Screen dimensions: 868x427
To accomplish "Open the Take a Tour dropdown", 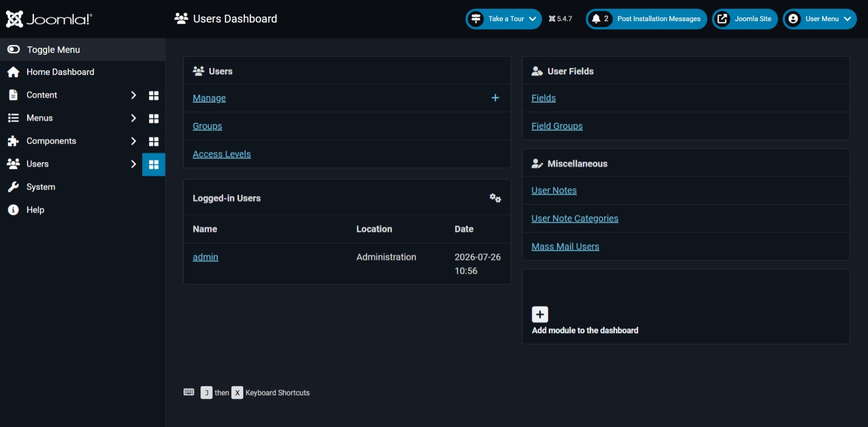I will click(504, 19).
